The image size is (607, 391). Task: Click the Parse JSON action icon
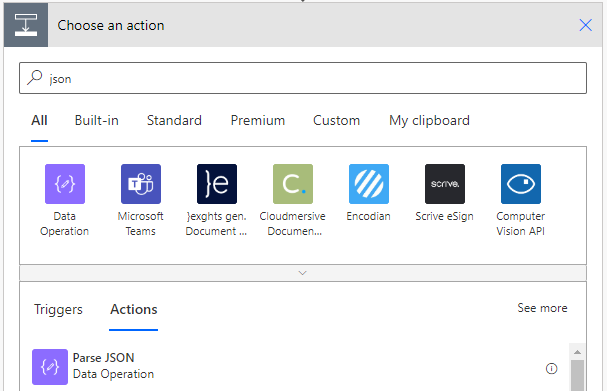(x=50, y=367)
